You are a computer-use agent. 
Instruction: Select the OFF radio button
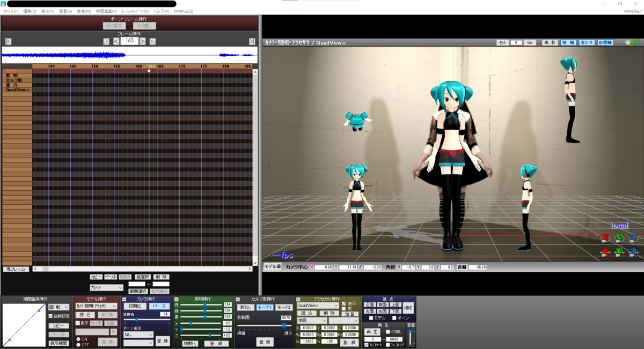[78, 345]
